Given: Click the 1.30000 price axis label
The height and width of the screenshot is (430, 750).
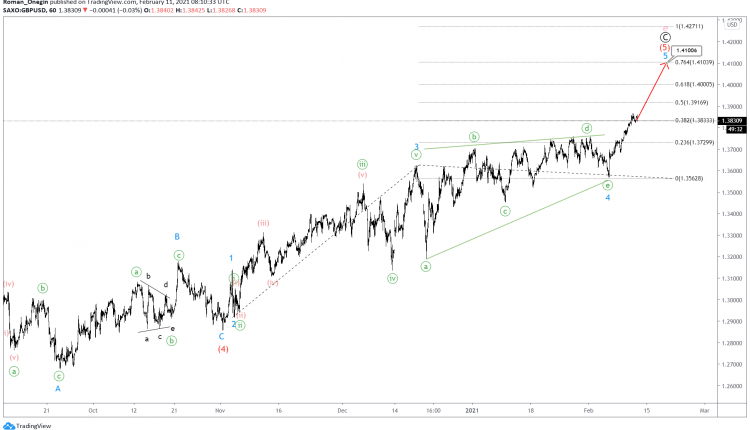Looking at the screenshot, I should 732,300.
